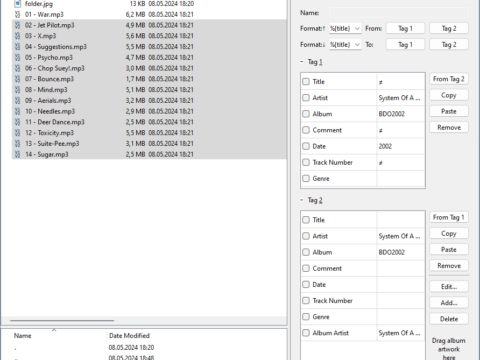This screenshot has height=360, width=480.
Task: Click the 01 - War.mp3 file icon
Action: point(18,14)
